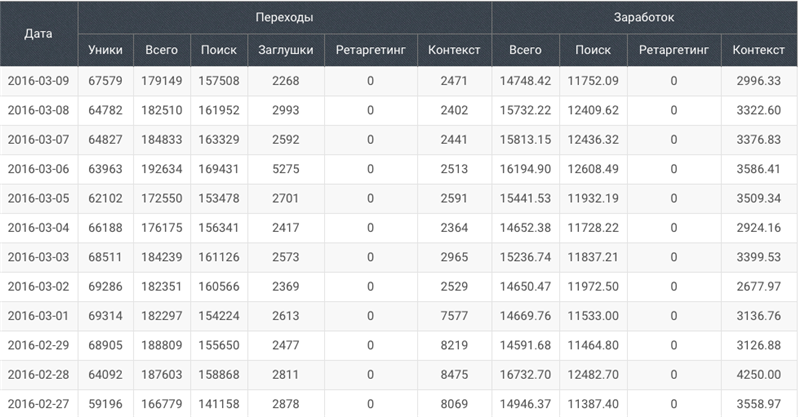Click the Поиск header under Переходы
Screen dimensions: 800x417
point(219,50)
